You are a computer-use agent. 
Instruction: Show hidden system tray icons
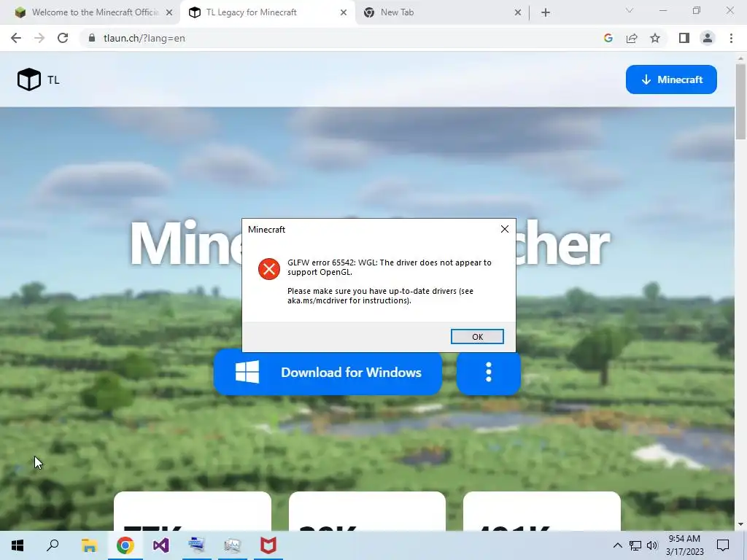click(617, 545)
